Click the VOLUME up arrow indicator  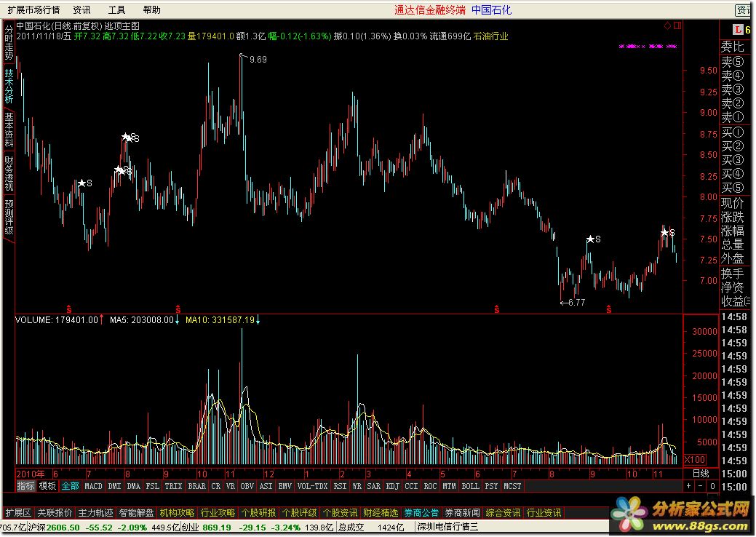[101, 319]
